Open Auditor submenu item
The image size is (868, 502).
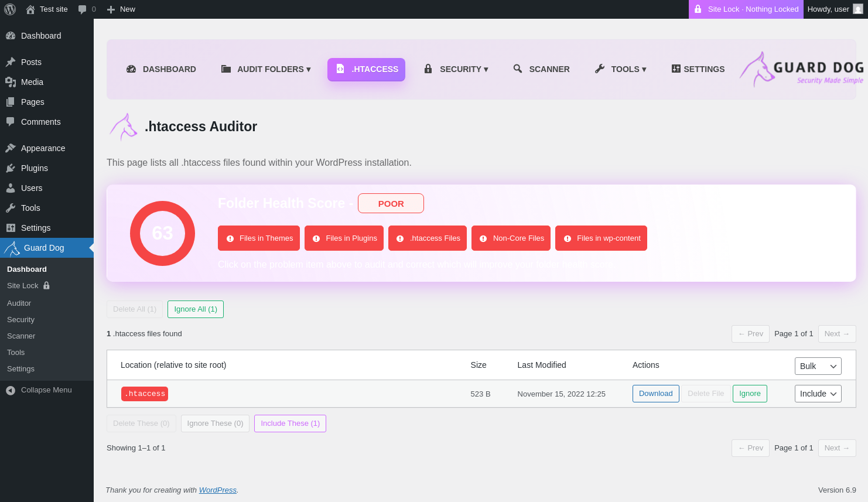pos(19,303)
